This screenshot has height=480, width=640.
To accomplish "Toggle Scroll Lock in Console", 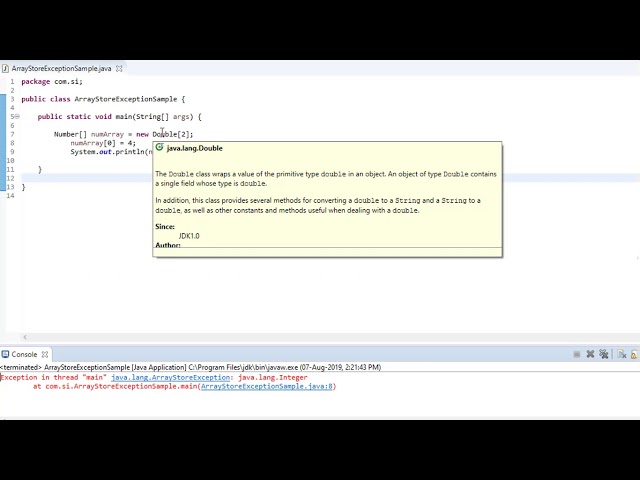I will (634, 354).
